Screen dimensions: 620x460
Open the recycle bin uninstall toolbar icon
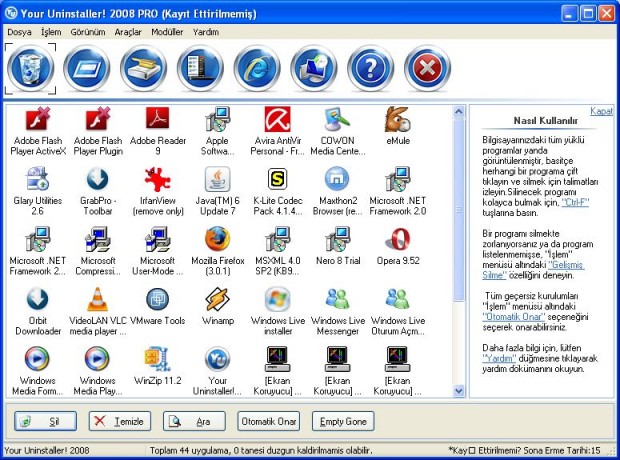coord(30,69)
